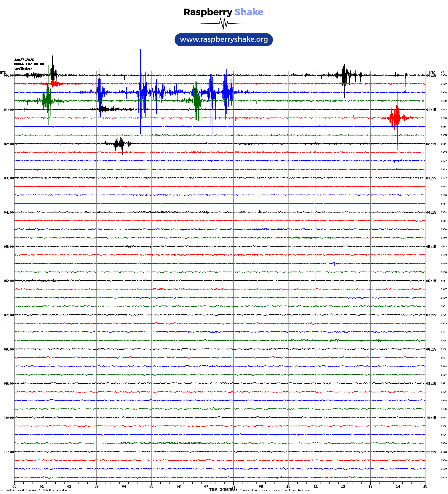Click the green seismic burst near minute 01
This screenshot has width=448, height=494.
tap(47, 100)
